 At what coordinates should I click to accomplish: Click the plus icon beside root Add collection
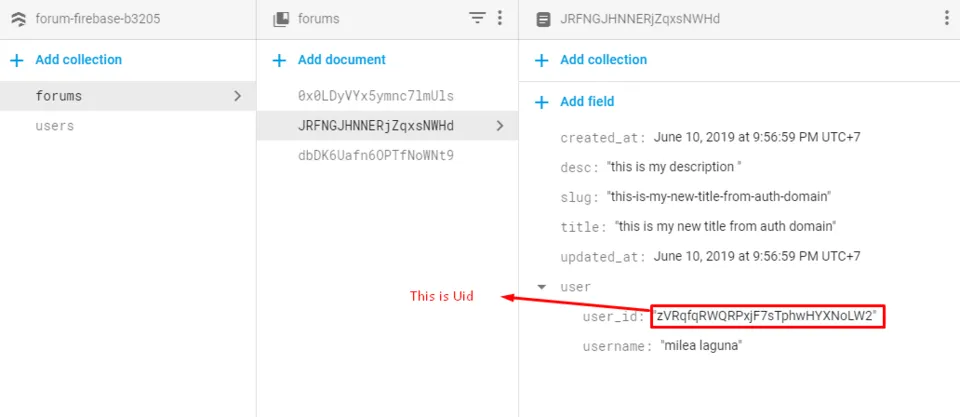coord(17,60)
